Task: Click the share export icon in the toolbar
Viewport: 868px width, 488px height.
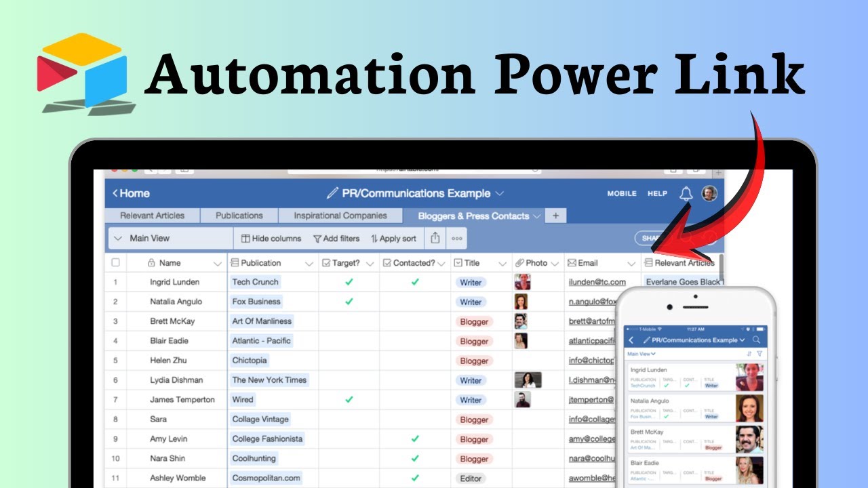Action: pyautogui.click(x=435, y=238)
